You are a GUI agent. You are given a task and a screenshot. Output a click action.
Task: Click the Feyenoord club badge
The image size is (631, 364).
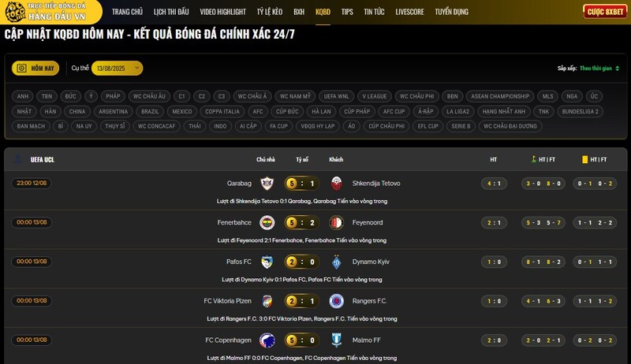coord(337,222)
